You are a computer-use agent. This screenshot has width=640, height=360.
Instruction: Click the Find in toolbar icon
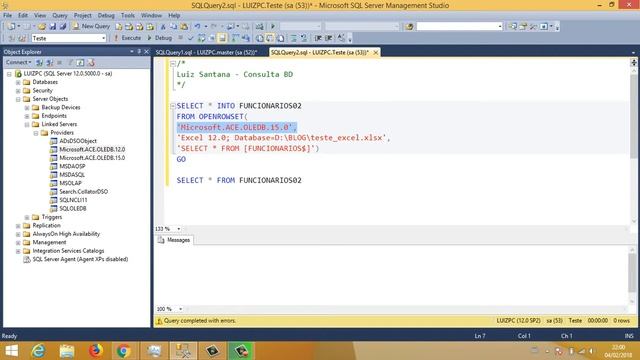(409, 27)
